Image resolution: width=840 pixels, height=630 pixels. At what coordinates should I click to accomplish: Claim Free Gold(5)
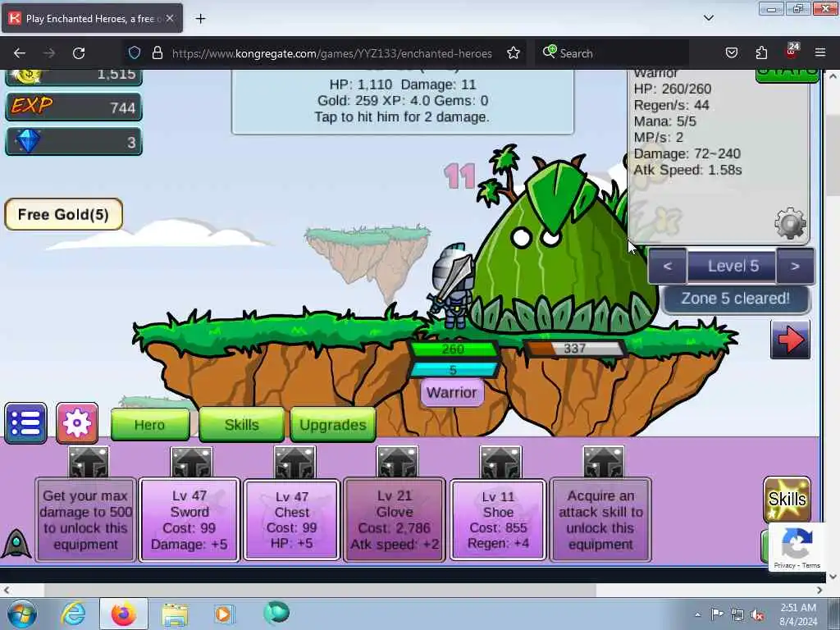coord(63,214)
